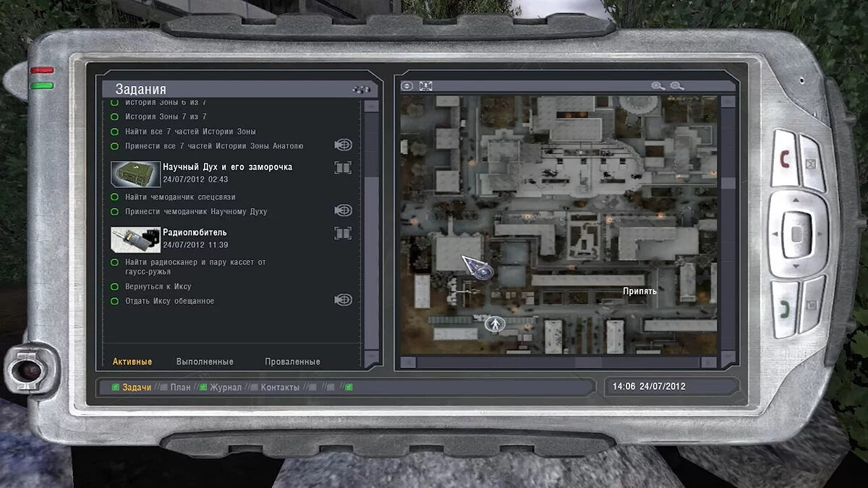Click the PDA top-right side key
The height and width of the screenshot is (488, 868).
pyautogui.click(x=812, y=163)
